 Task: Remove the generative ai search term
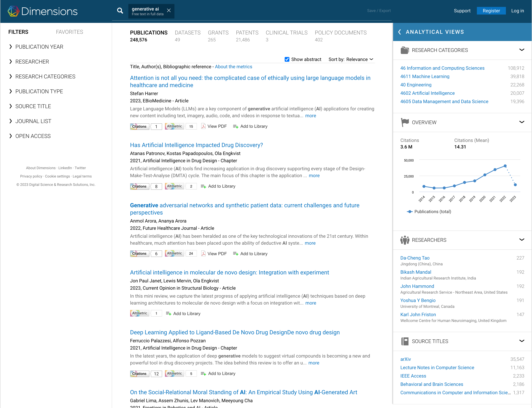point(169,11)
